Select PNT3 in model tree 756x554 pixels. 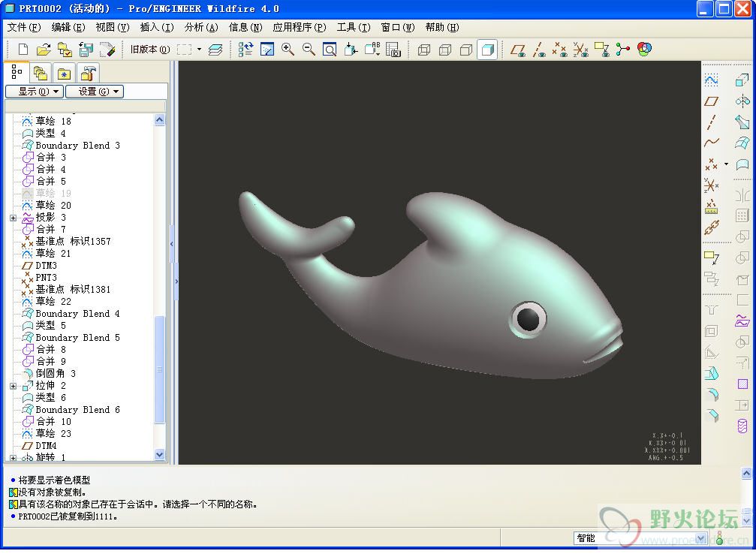pyautogui.click(x=46, y=278)
